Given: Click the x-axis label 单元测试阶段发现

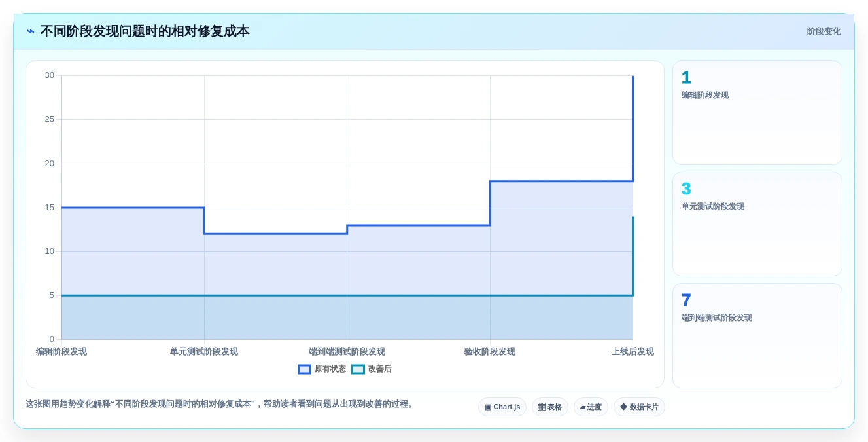Looking at the screenshot, I should [204, 352].
